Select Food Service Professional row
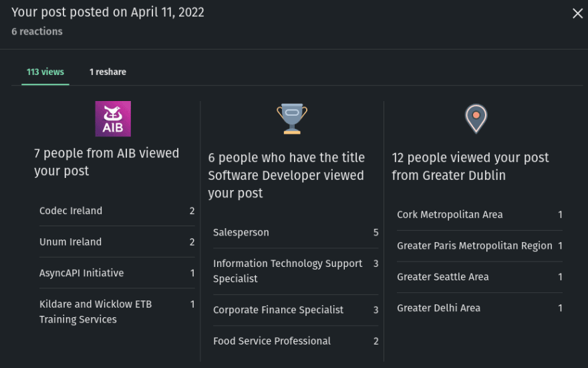The height and width of the screenshot is (368, 588). [296, 341]
